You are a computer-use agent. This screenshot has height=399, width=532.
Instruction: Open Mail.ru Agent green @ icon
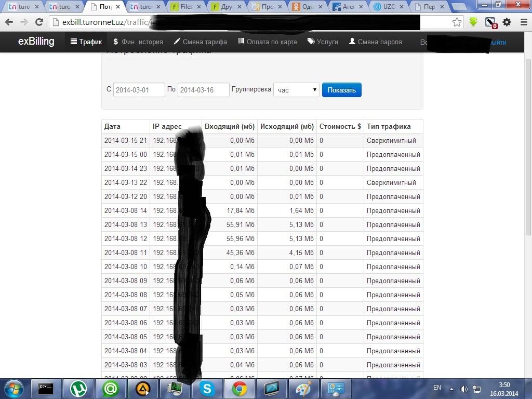[110, 389]
